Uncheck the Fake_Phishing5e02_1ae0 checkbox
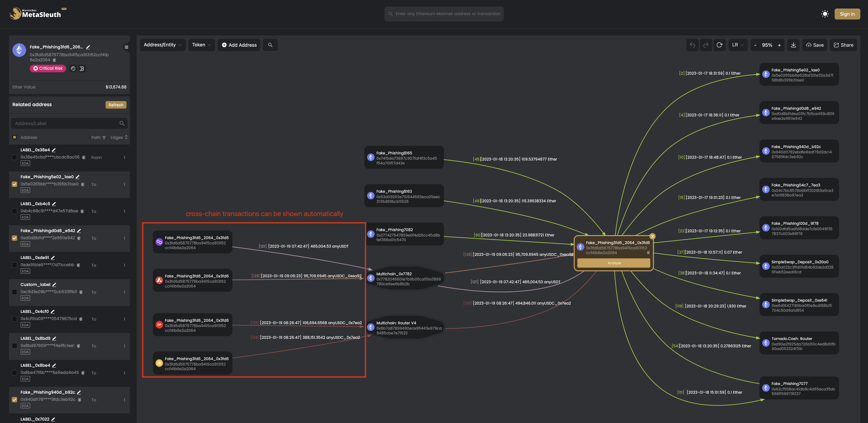868x423 pixels. pos(14,184)
